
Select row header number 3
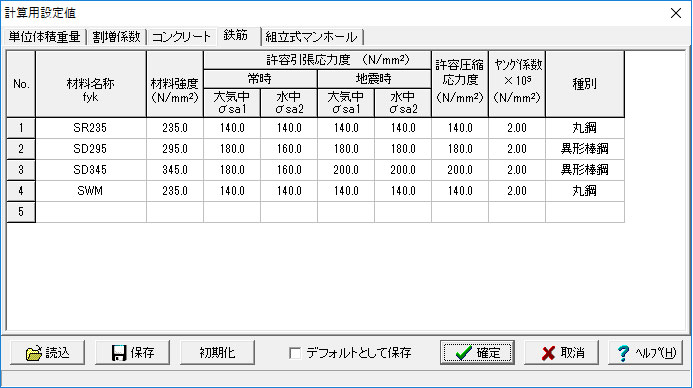[21, 170]
